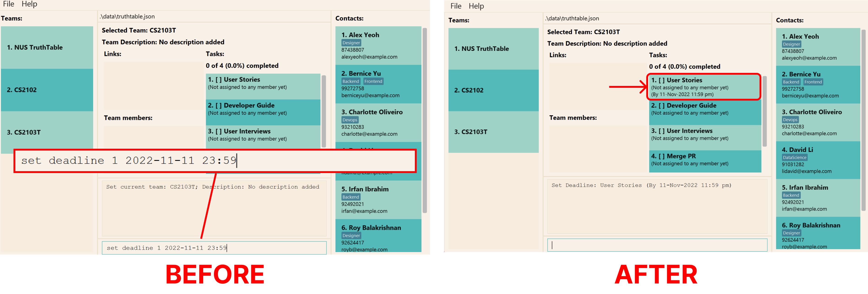This screenshot has height=294, width=868.
Task: Click the empty command input in AFTER window
Action: tap(657, 245)
